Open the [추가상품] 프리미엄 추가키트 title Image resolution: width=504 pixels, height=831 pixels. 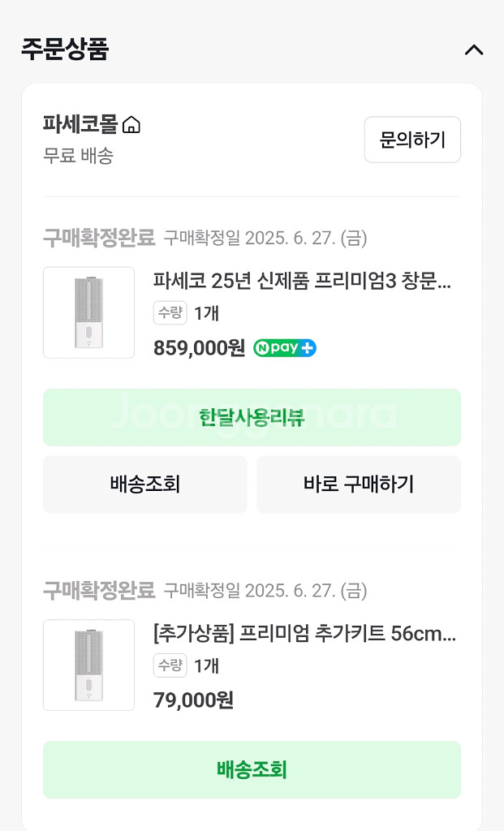304,633
